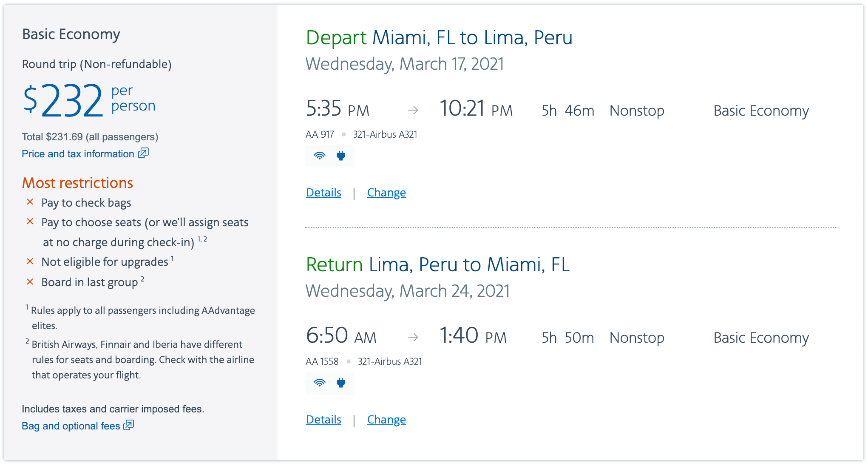Click the power outlet icon on departing flight
Viewport: 868px width, 466px height.
340,156
